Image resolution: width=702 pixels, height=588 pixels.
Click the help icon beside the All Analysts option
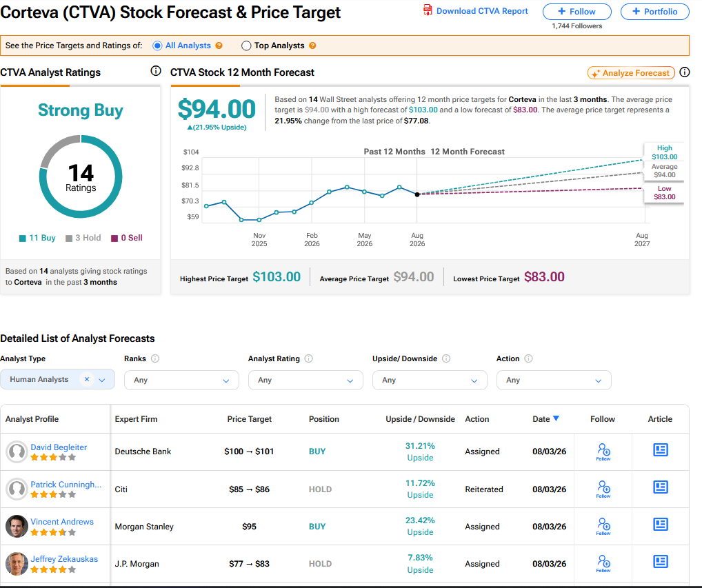click(219, 45)
